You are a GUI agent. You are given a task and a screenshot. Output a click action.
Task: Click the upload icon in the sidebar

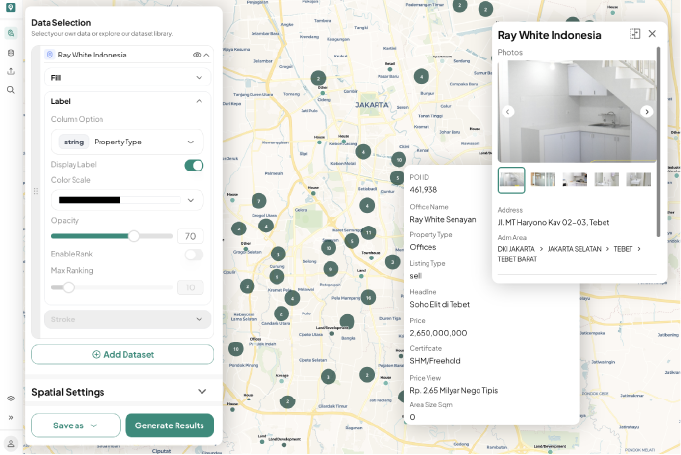tap(11, 71)
